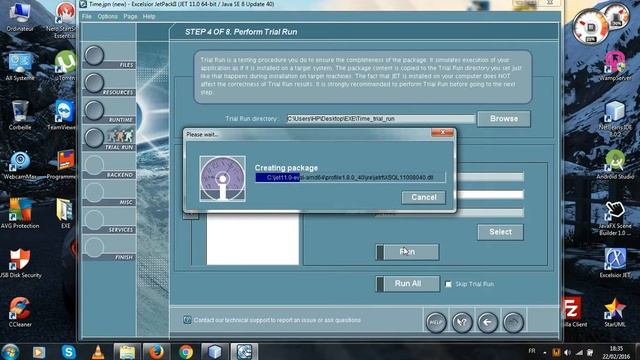This screenshot has width=640, height=360.
Task: Click the contact technical support link
Action: pos(277,320)
